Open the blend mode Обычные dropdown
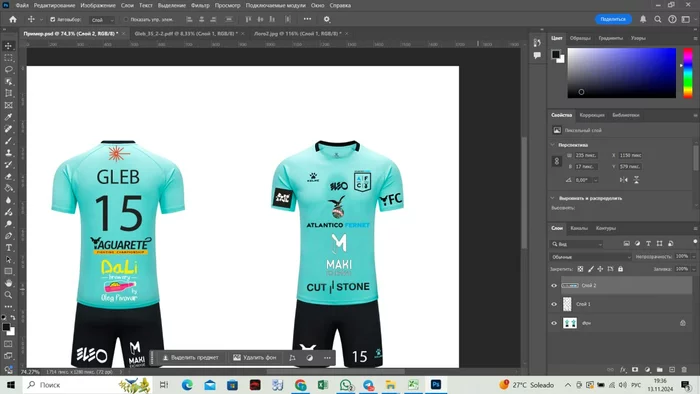This screenshot has height=394, width=700. pyautogui.click(x=590, y=257)
